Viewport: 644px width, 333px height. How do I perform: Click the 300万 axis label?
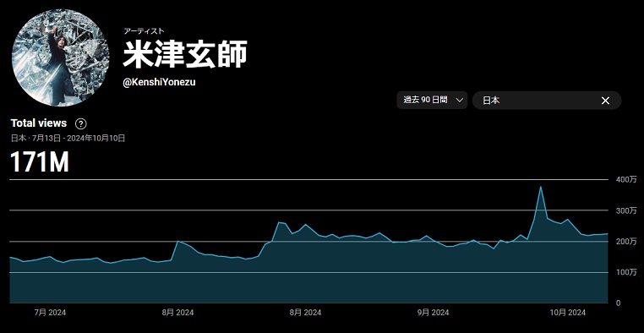[x=626, y=210]
